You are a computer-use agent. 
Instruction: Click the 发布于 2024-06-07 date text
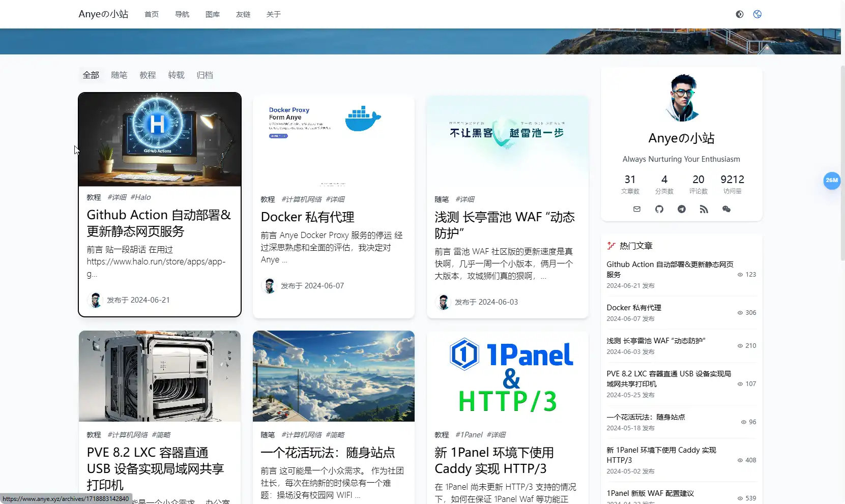click(312, 286)
